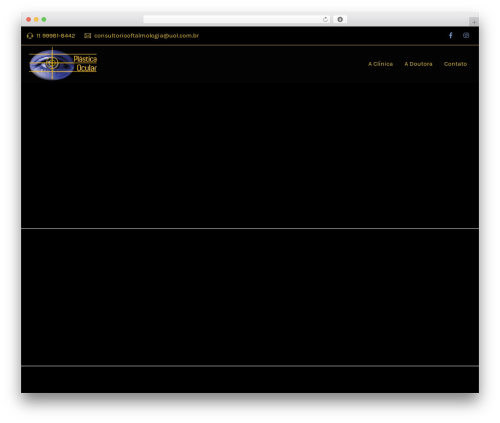Open a new tab with plus button
This screenshot has width=500, height=423.
(x=474, y=22)
